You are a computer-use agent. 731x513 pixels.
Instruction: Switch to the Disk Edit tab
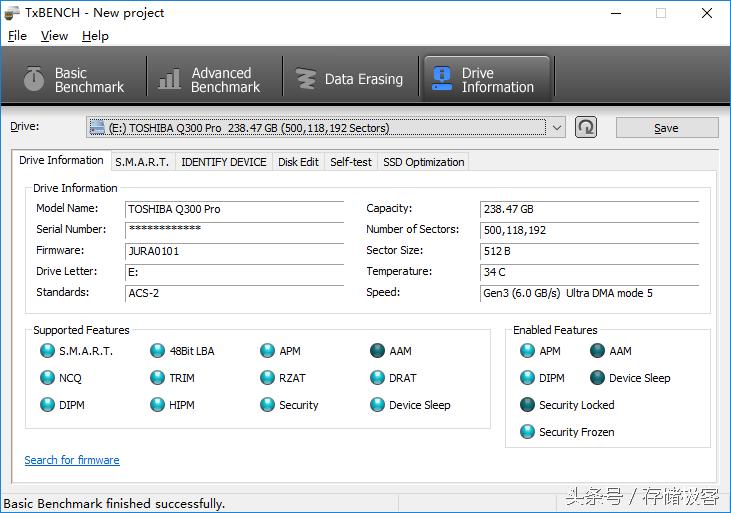pos(298,162)
